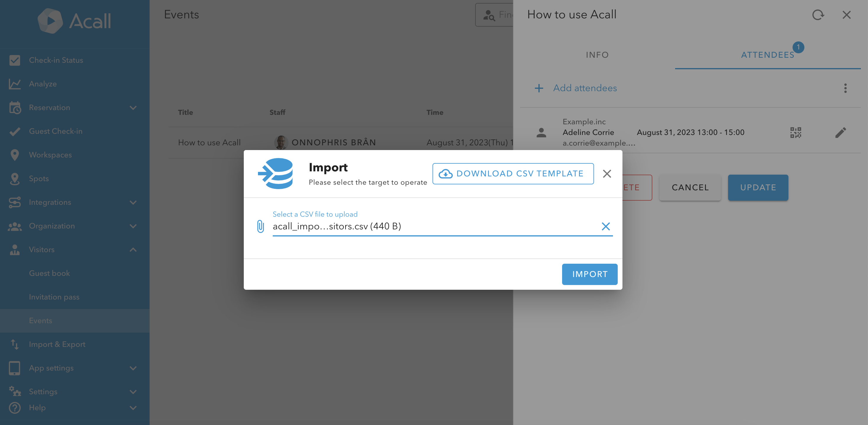The height and width of the screenshot is (425, 868).
Task: Open Guest book in sidebar
Action: pyautogui.click(x=49, y=273)
